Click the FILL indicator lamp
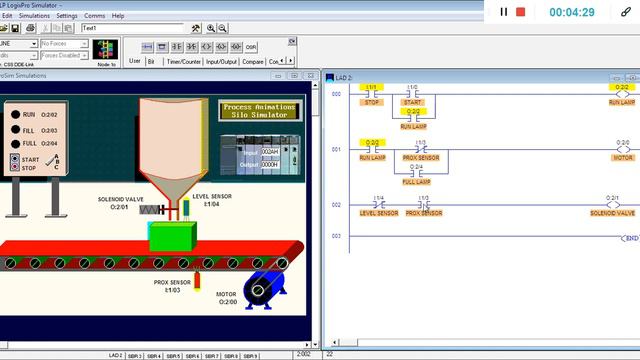 (x=16, y=129)
